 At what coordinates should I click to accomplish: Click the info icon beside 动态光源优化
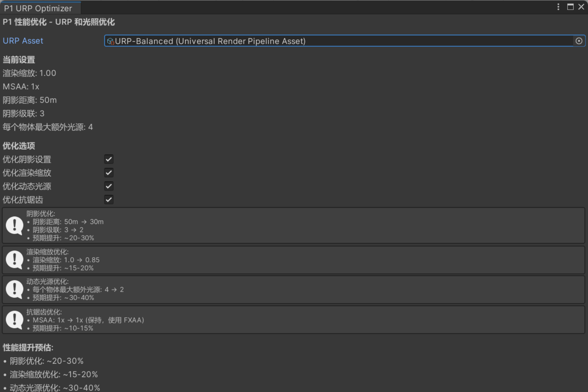point(14,289)
